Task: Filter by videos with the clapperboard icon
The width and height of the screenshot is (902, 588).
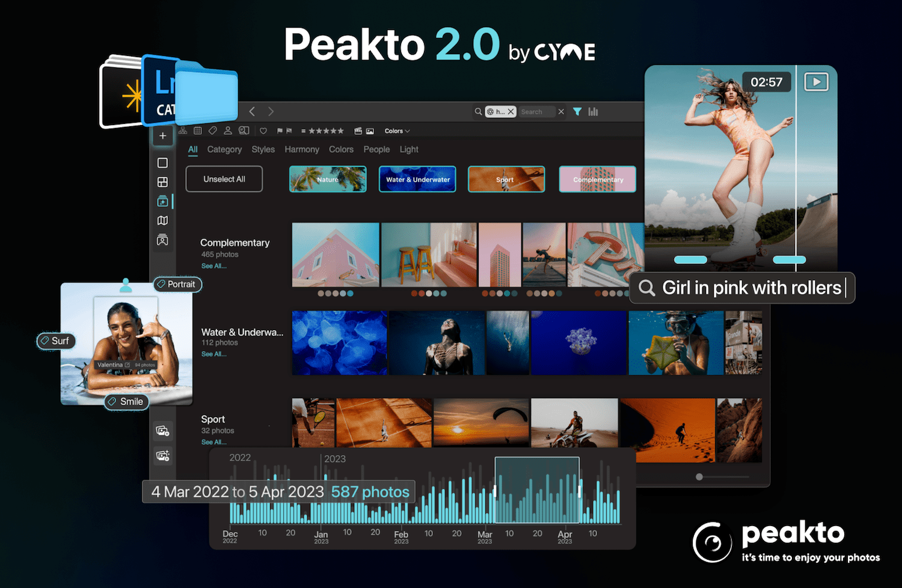Action: coord(358,131)
